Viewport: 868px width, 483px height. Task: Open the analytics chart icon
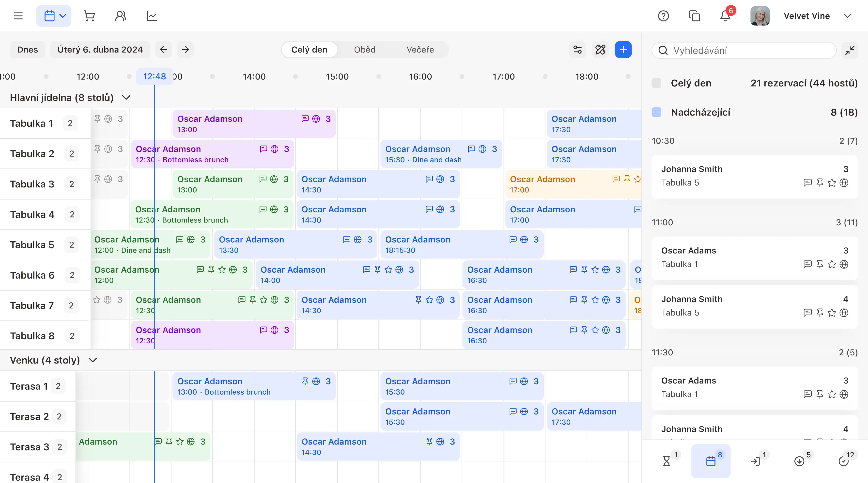click(152, 16)
